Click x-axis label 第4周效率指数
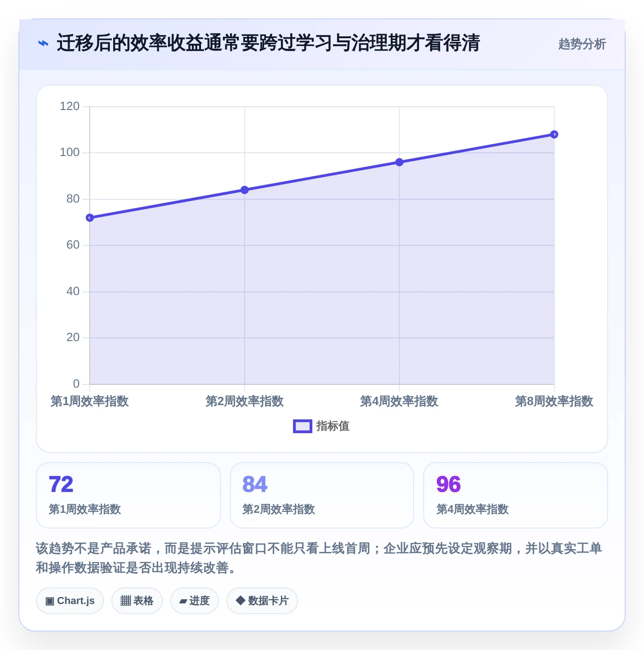Image resolution: width=644 pixels, height=650 pixels. [399, 401]
